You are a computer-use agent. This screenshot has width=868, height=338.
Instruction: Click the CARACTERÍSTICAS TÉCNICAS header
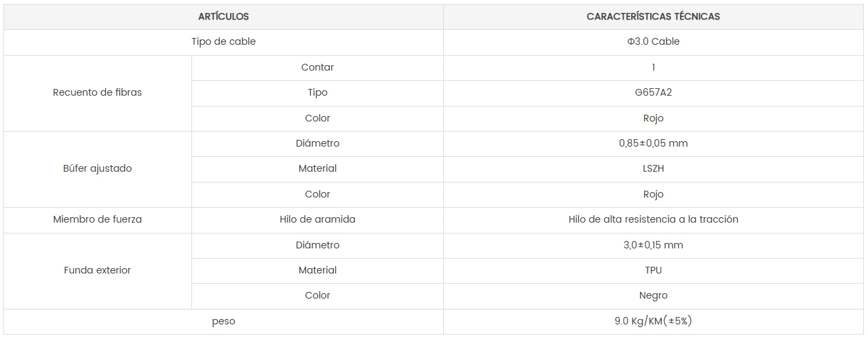pyautogui.click(x=654, y=16)
